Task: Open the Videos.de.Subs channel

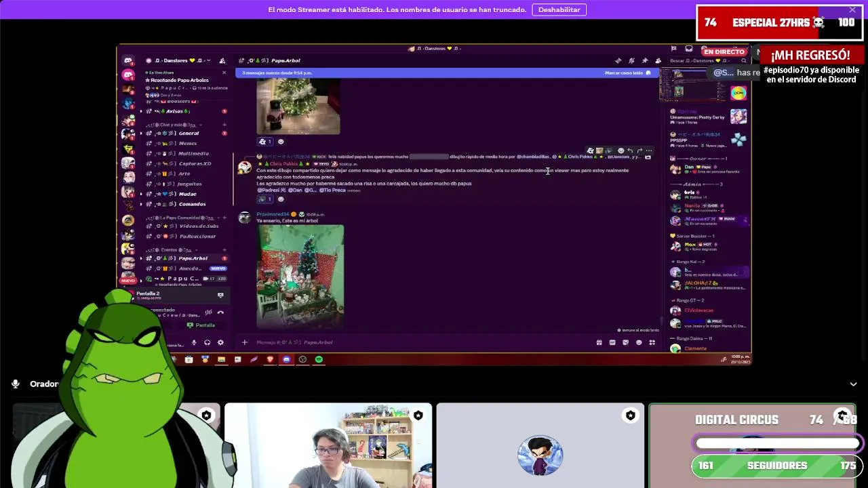Action: tap(184, 226)
